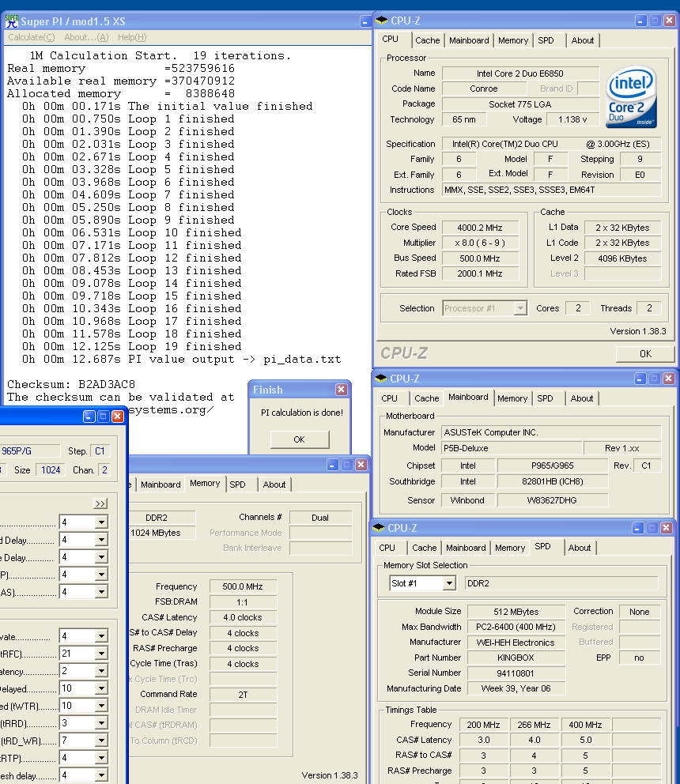Image resolution: width=680 pixels, height=784 pixels.
Task: Click the Southbridge value 82801HB (ICH8)
Action: click(553, 482)
